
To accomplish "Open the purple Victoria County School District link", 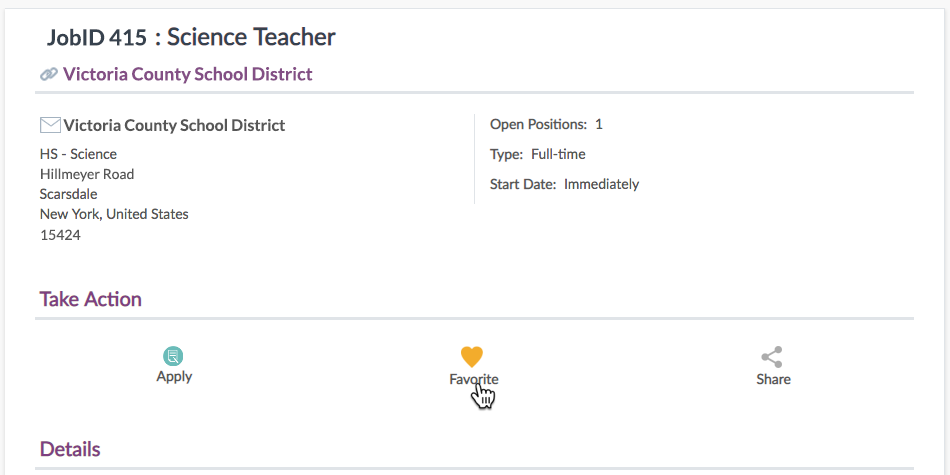I will 188,75.
